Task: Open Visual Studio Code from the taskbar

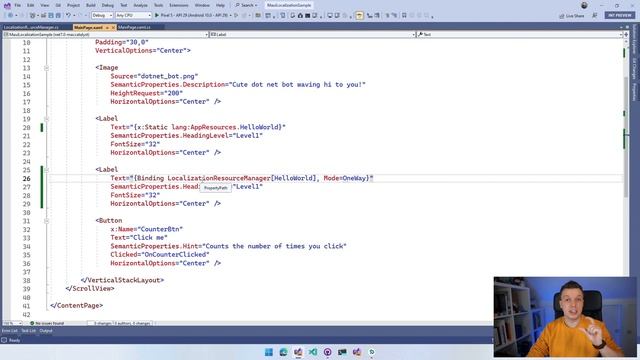Action: 313,352
